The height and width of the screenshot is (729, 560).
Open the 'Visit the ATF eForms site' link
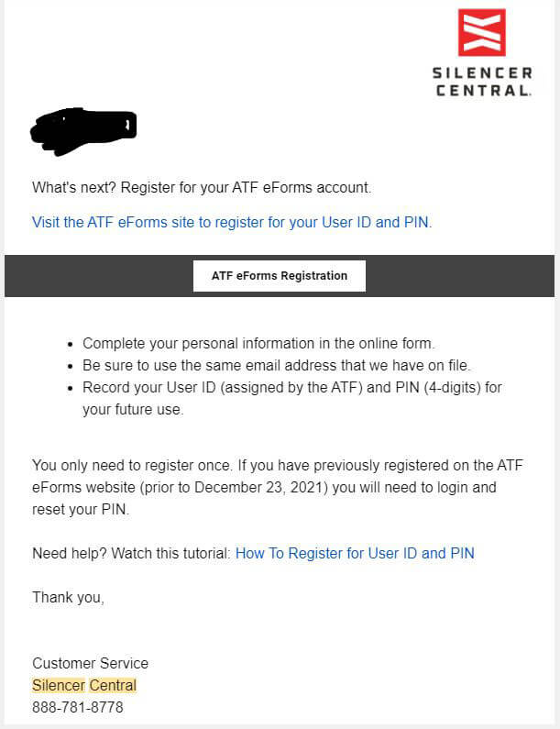click(x=231, y=222)
